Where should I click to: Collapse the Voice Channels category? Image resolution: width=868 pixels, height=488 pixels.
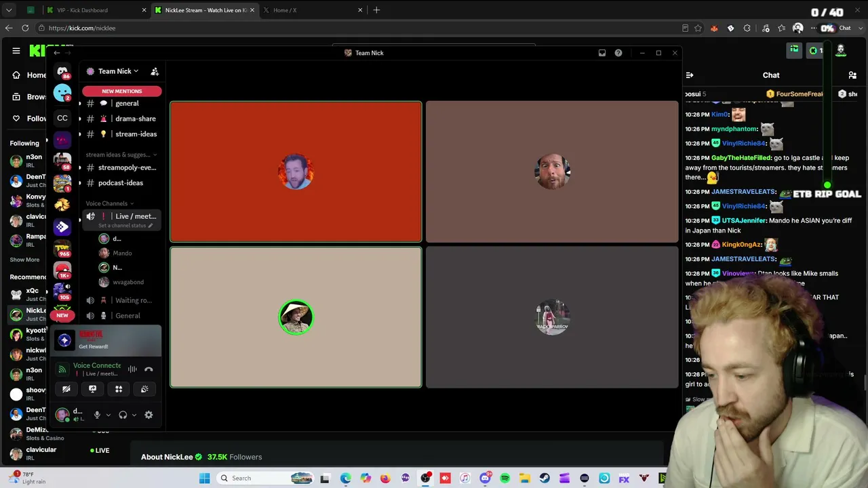[x=110, y=203]
